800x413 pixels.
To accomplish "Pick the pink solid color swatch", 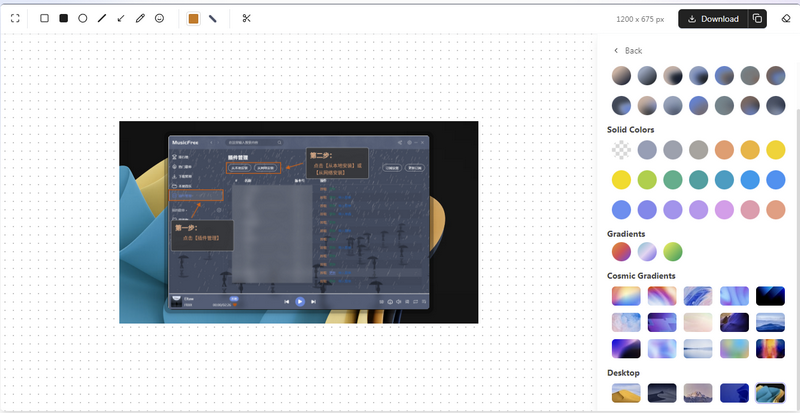I will click(x=750, y=209).
